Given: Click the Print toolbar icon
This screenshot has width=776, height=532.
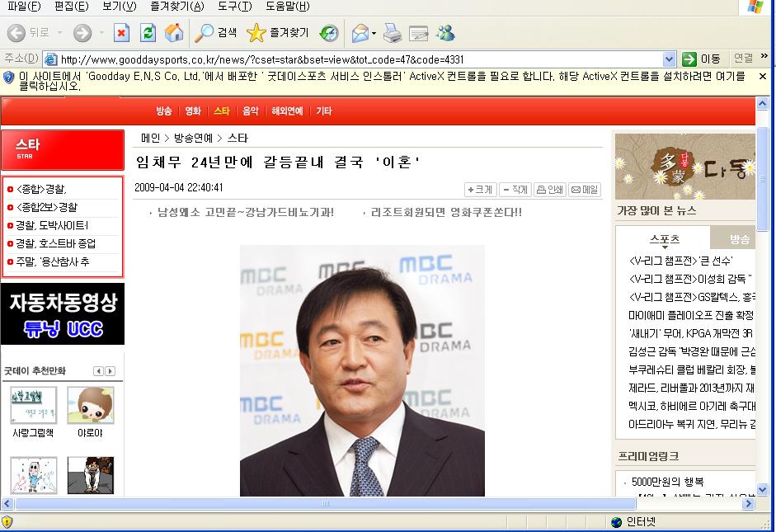Looking at the screenshot, I should (393, 33).
